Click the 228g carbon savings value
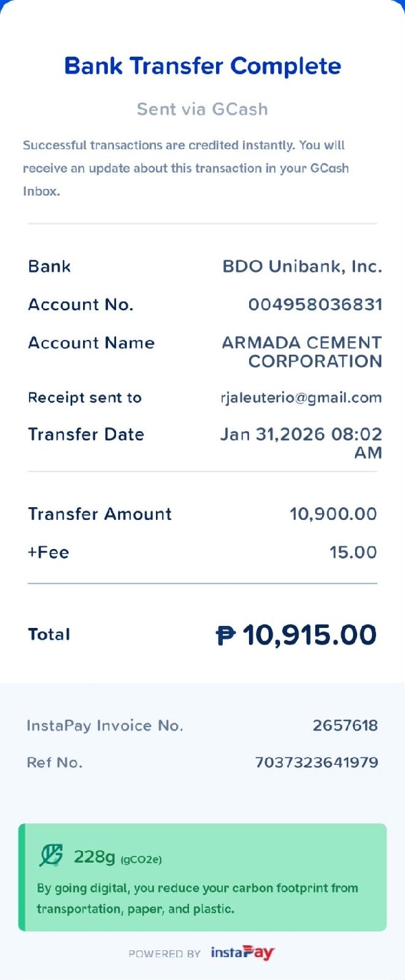The height and width of the screenshot is (980, 405). (x=94, y=857)
